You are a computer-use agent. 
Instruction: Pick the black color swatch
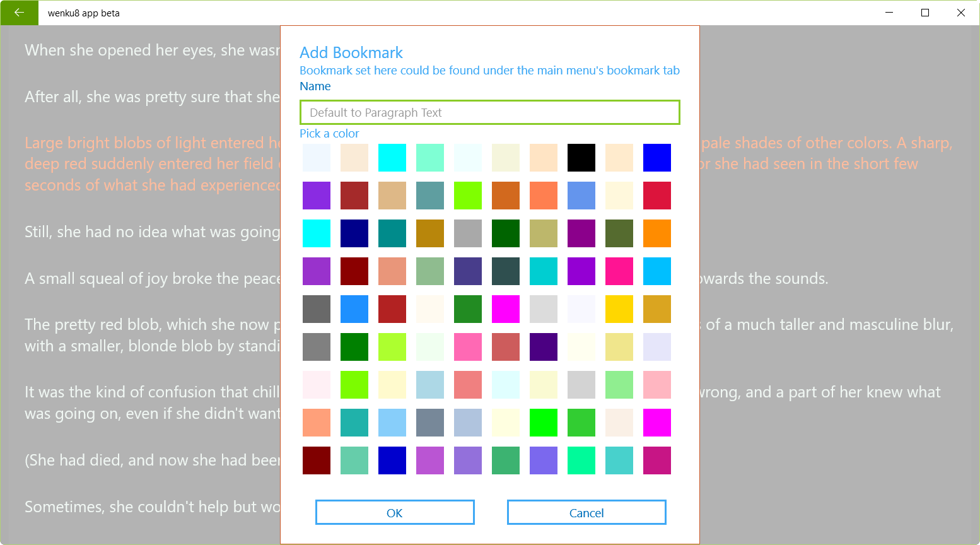(x=581, y=158)
